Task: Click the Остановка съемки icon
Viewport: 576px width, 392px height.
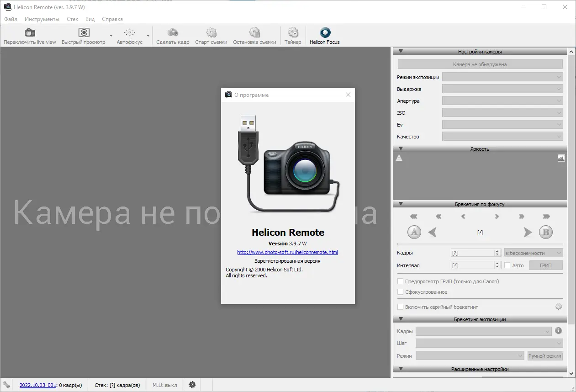Action: [254, 32]
